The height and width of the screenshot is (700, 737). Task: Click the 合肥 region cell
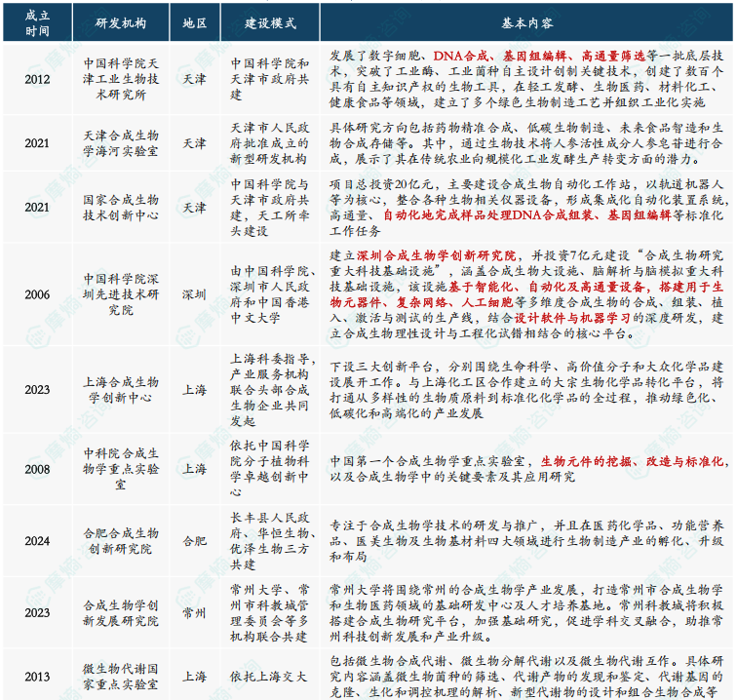tap(195, 541)
